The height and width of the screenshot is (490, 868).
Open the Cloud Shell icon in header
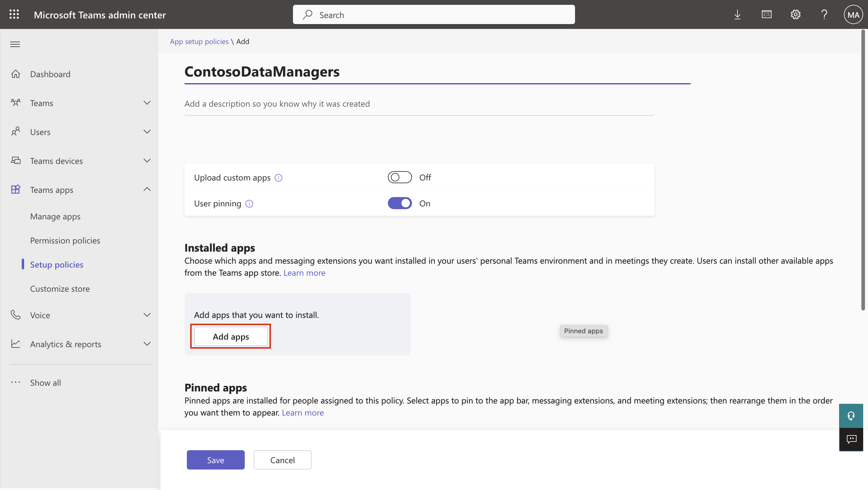[x=766, y=14]
